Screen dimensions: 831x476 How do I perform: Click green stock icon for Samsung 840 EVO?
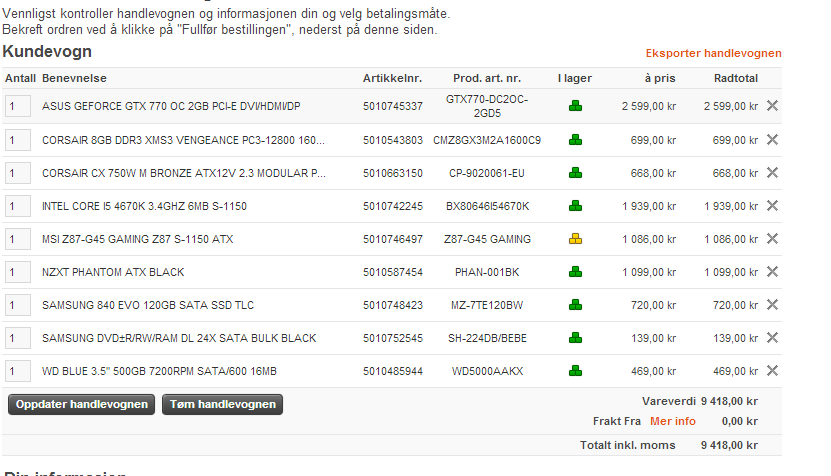point(575,305)
